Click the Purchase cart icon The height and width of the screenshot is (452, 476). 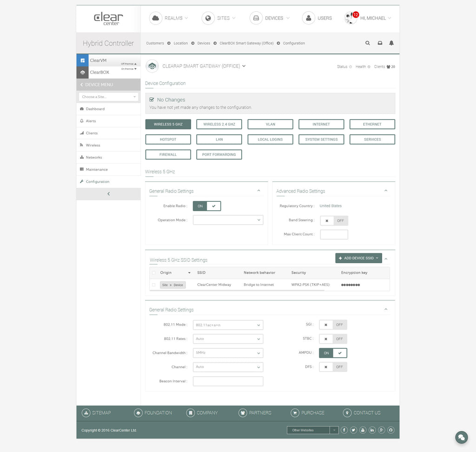(295, 413)
